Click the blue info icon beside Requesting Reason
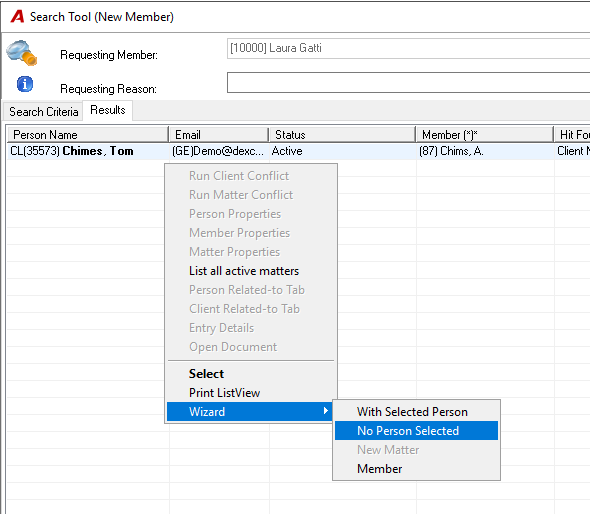Screen dimensions: 590x514 pos(25,84)
